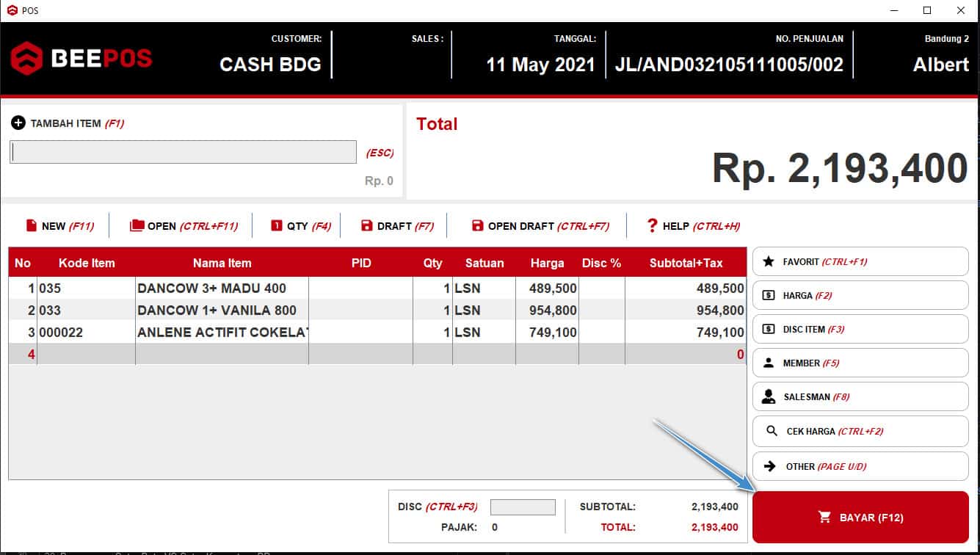
Task: Click the POS app icon in title bar
Action: pos(12,10)
